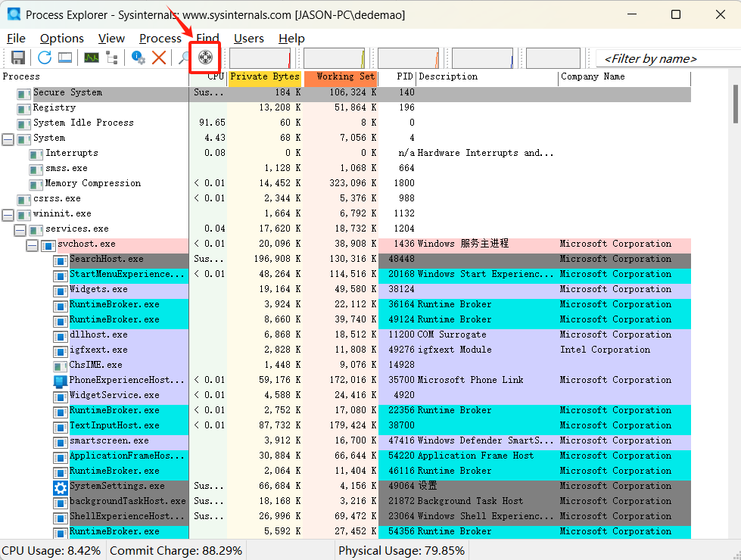Click the description 'Windows Defender SmartS...'
The height and width of the screenshot is (560, 741).
(x=485, y=440)
